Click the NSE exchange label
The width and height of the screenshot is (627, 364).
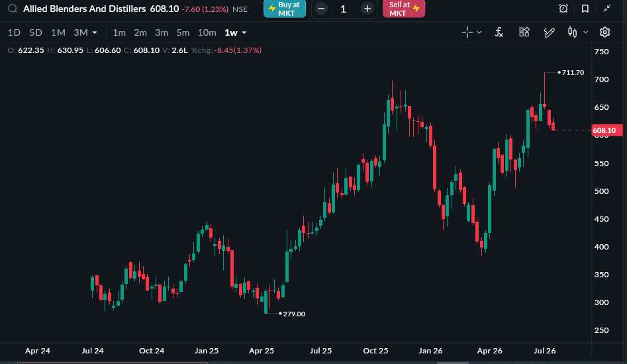pyautogui.click(x=240, y=9)
